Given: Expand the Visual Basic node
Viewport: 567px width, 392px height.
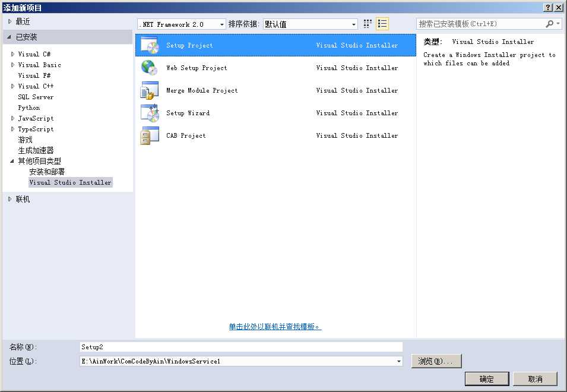Looking at the screenshot, I should click(12, 65).
